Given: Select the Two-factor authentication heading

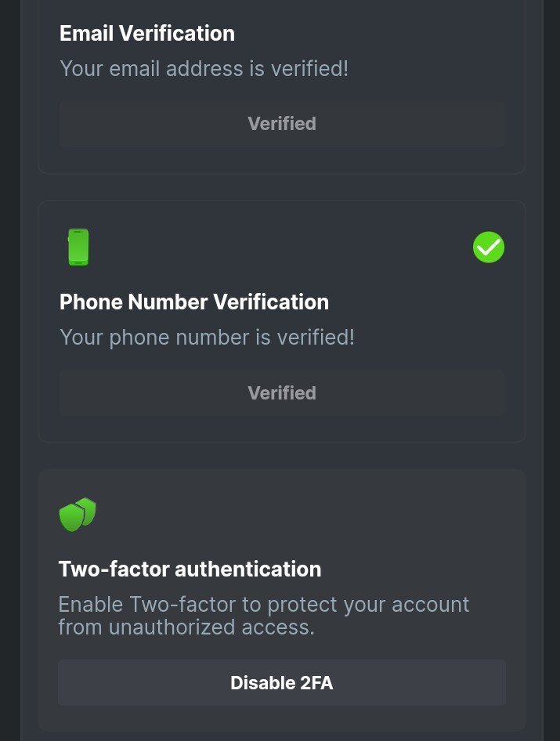Looking at the screenshot, I should 190,569.
